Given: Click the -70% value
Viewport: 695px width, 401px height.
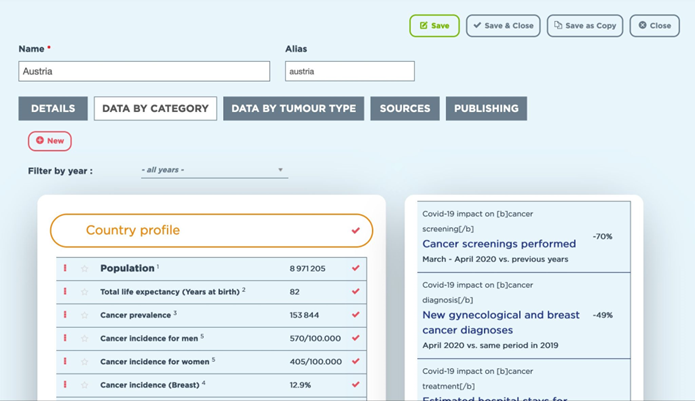Looking at the screenshot, I should [602, 237].
